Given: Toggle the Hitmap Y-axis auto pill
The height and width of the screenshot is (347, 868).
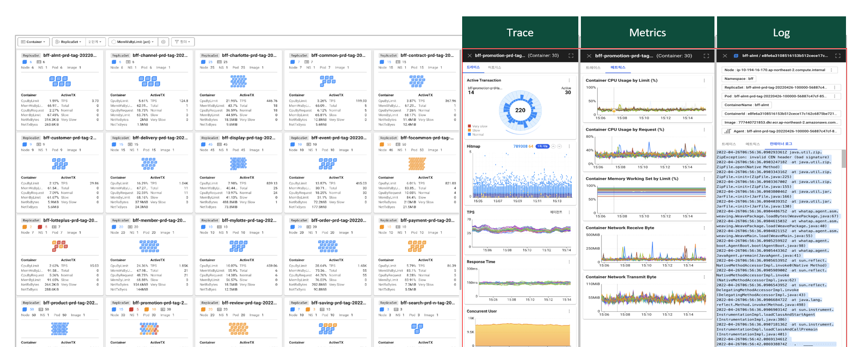Looking at the screenshot, I should (x=542, y=146).
